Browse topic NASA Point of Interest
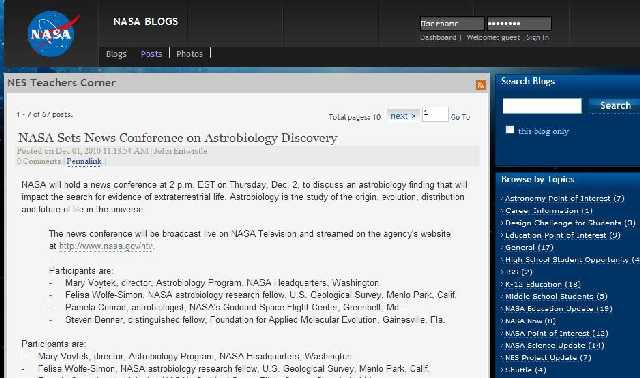Screen dimensions: 640x378 click(x=556, y=333)
